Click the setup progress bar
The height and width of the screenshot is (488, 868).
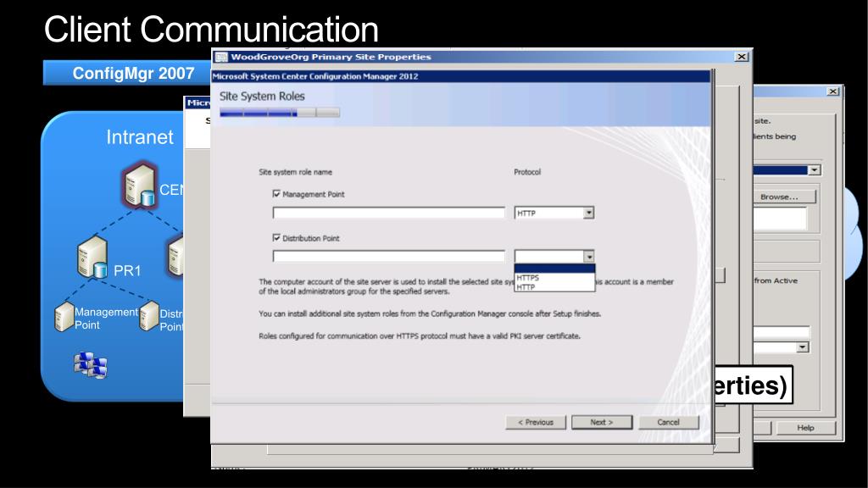point(280,113)
